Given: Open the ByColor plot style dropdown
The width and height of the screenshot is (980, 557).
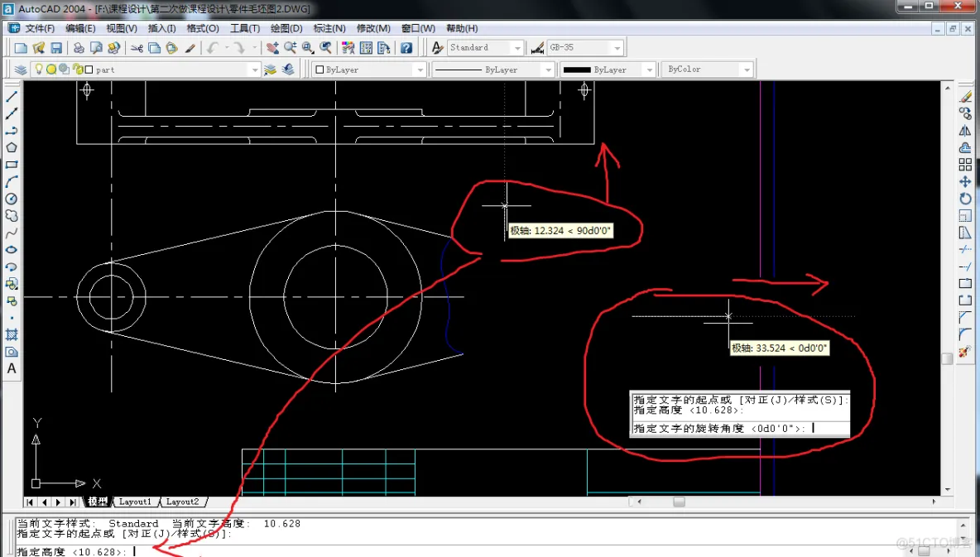Looking at the screenshot, I should click(747, 70).
